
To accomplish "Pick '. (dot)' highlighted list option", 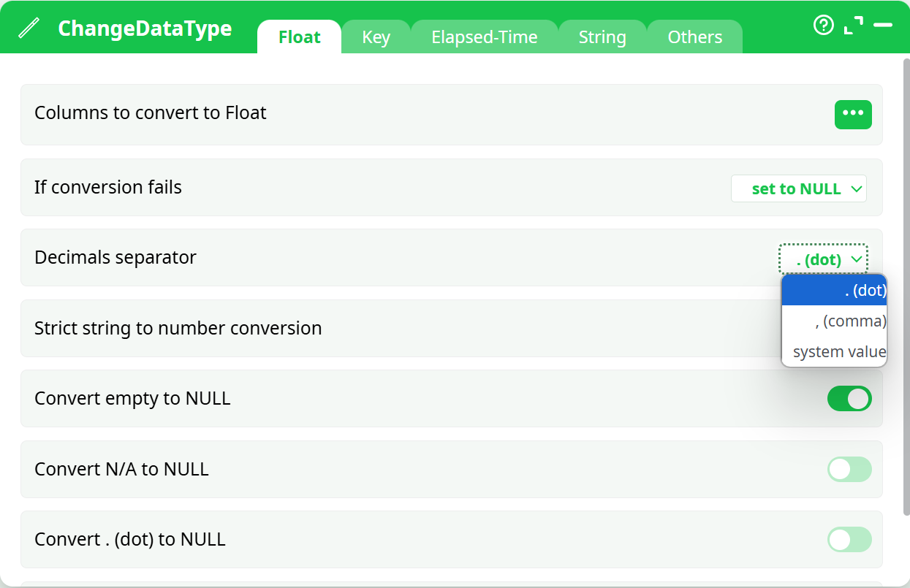I will click(x=834, y=291).
